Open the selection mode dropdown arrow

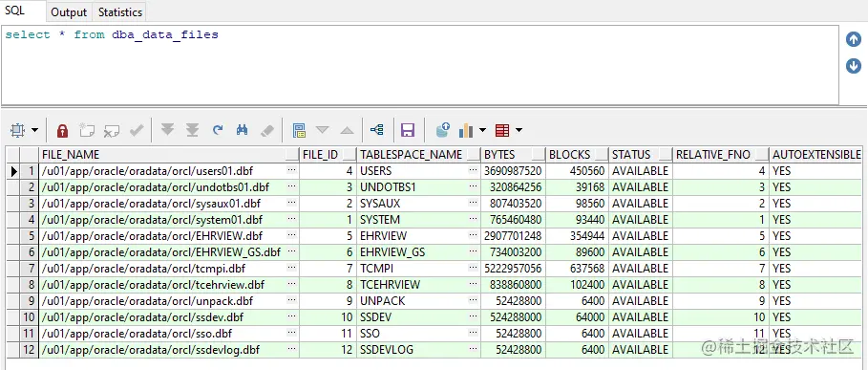pos(35,131)
